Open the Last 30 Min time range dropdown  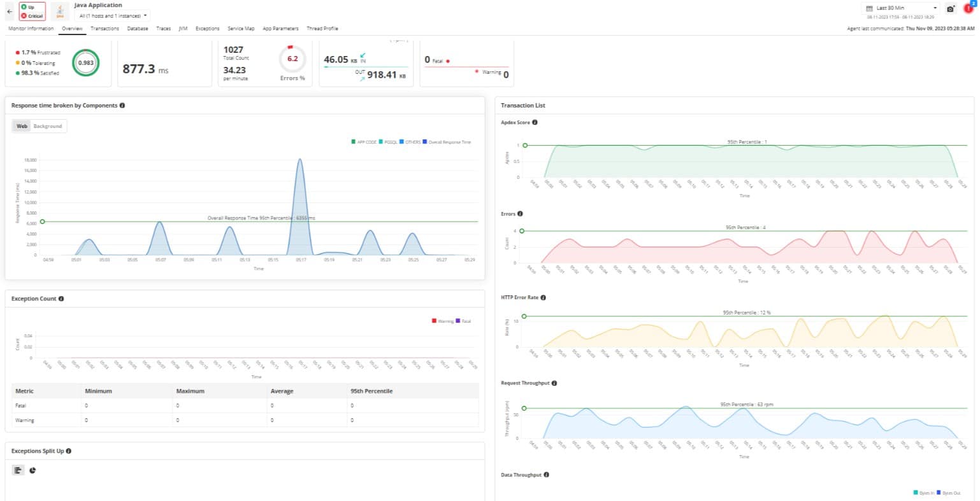[x=900, y=8]
